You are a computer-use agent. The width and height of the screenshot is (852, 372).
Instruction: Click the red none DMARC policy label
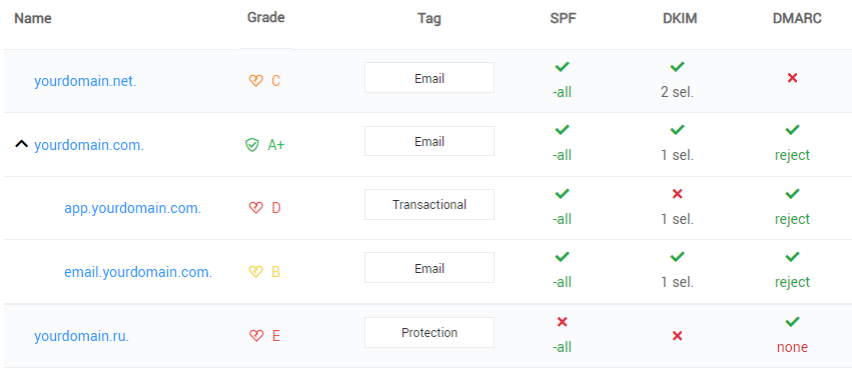click(792, 347)
